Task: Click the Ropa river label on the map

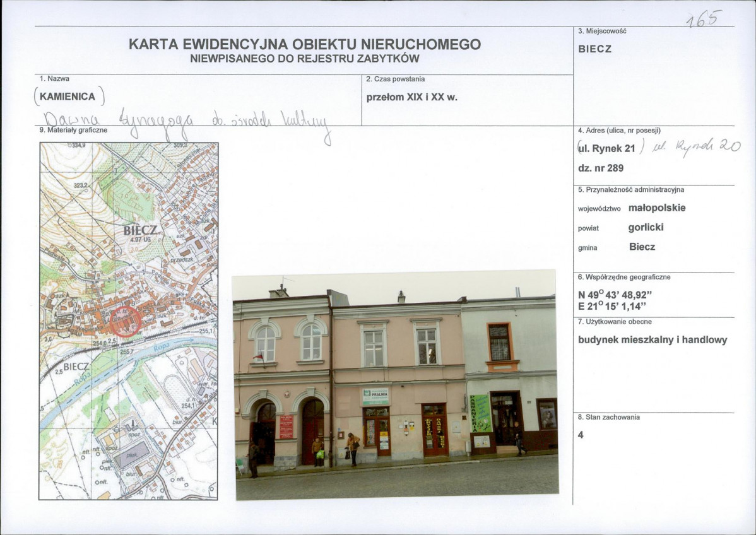Action: click(162, 346)
